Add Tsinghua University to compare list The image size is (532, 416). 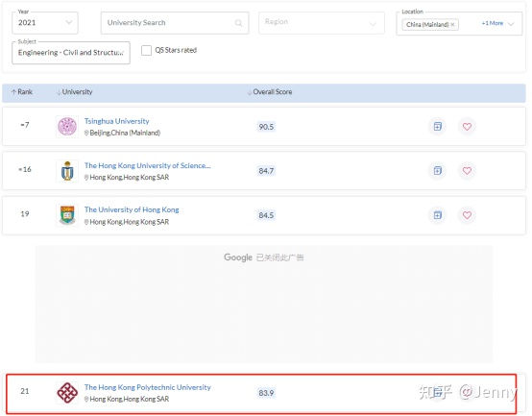(438, 127)
